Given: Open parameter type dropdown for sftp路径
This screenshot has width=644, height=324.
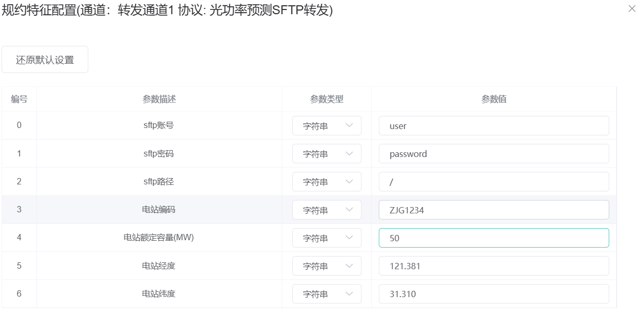Looking at the screenshot, I should coord(327,182).
